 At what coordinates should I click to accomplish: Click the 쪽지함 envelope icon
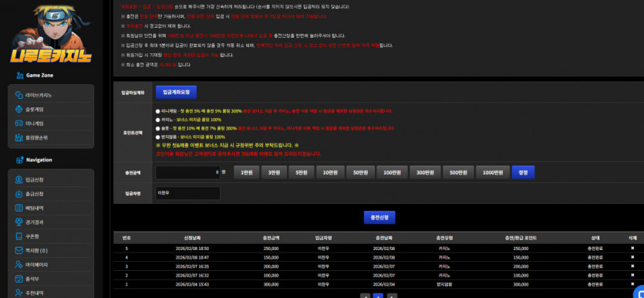click(x=19, y=250)
